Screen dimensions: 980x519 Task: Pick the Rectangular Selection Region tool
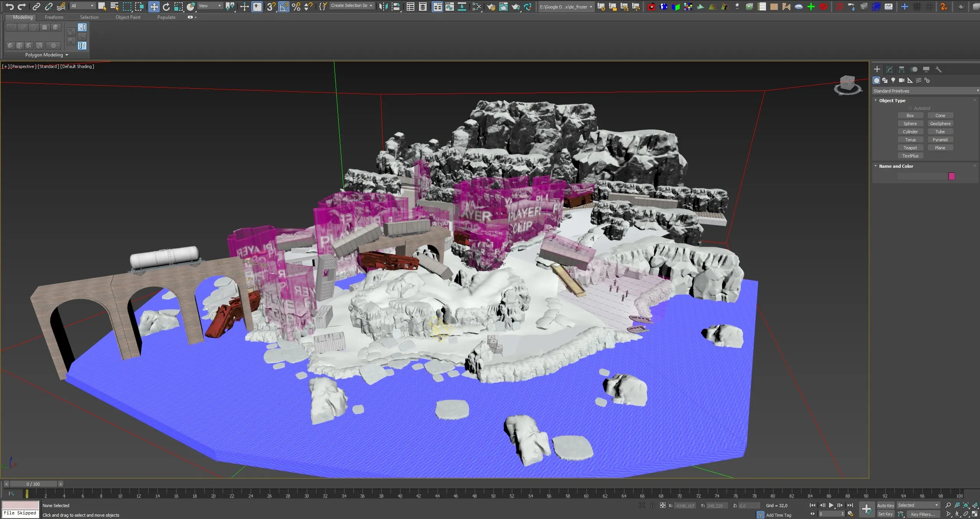127,6
